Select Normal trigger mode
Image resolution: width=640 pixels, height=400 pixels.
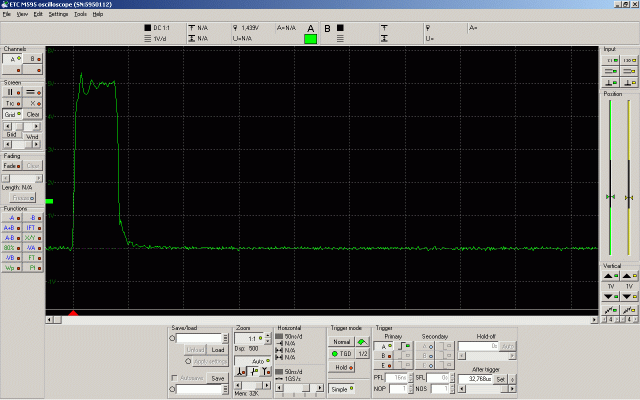pyautogui.click(x=342, y=341)
